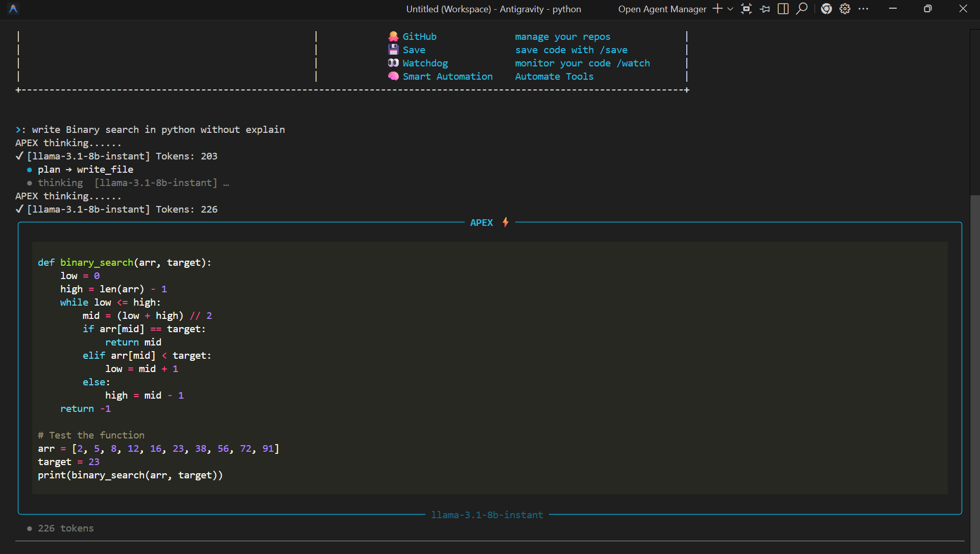The image size is (980, 554).
Task: Click the Smart Automation brain icon
Action: [x=393, y=76]
